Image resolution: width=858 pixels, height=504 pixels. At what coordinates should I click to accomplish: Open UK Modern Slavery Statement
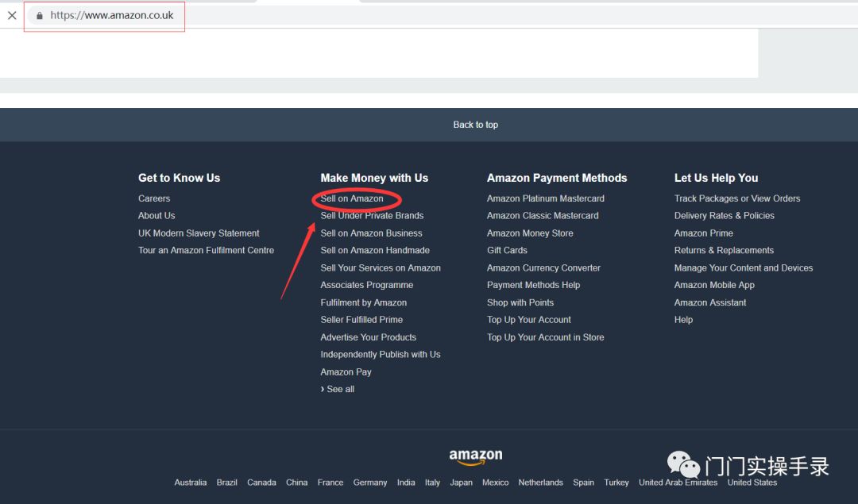coord(199,233)
